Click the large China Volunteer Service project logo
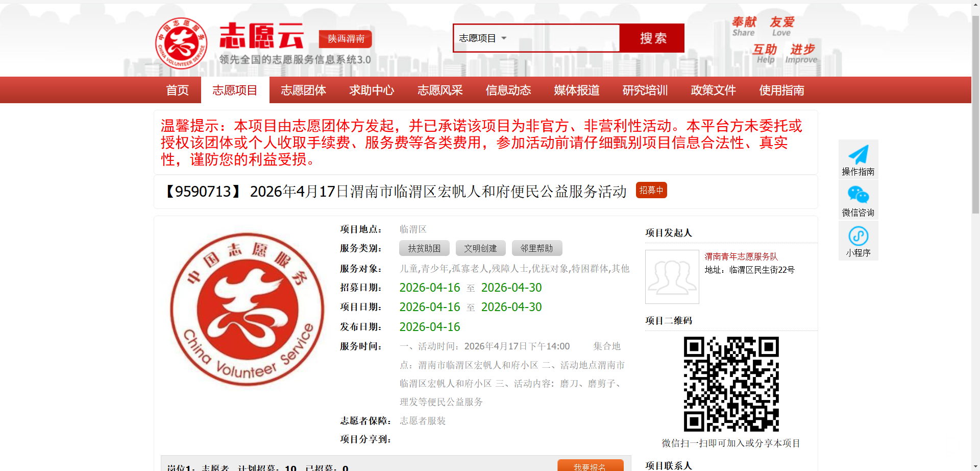The height and width of the screenshot is (471, 980). pyautogui.click(x=247, y=309)
